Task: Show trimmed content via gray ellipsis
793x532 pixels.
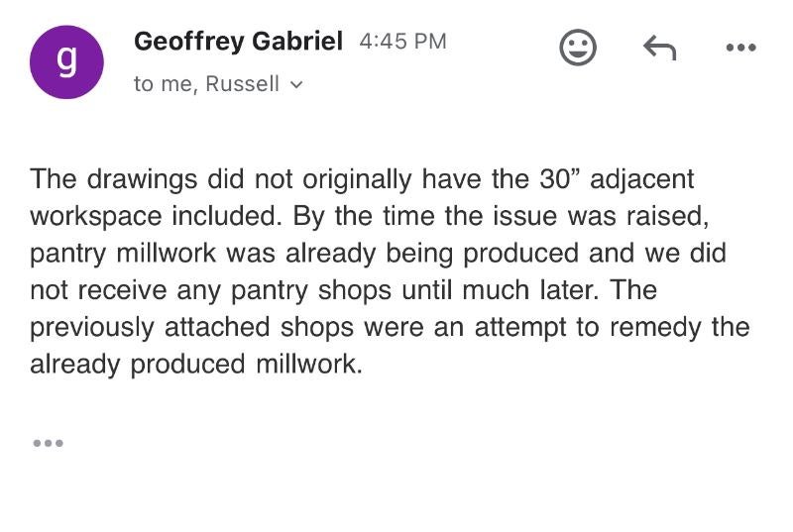Action: coord(48,443)
